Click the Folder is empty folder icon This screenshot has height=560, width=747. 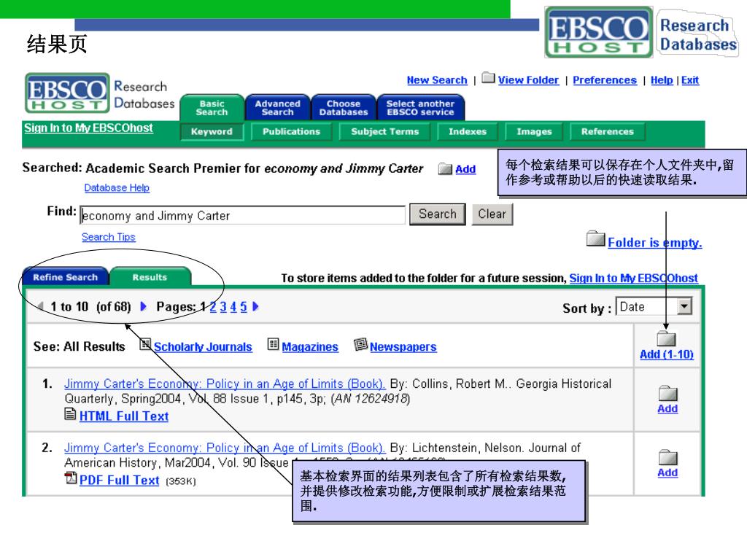coord(595,238)
